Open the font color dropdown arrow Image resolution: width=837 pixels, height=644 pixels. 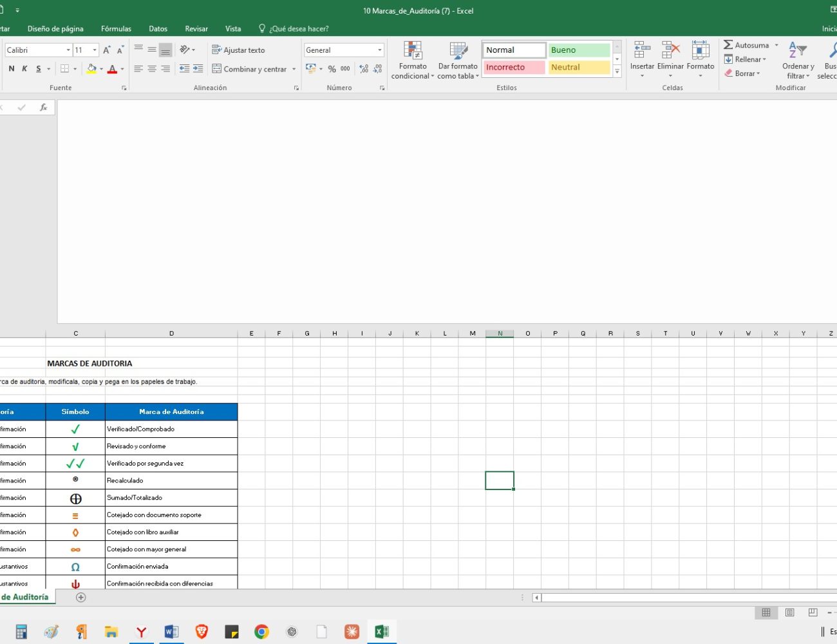click(122, 69)
